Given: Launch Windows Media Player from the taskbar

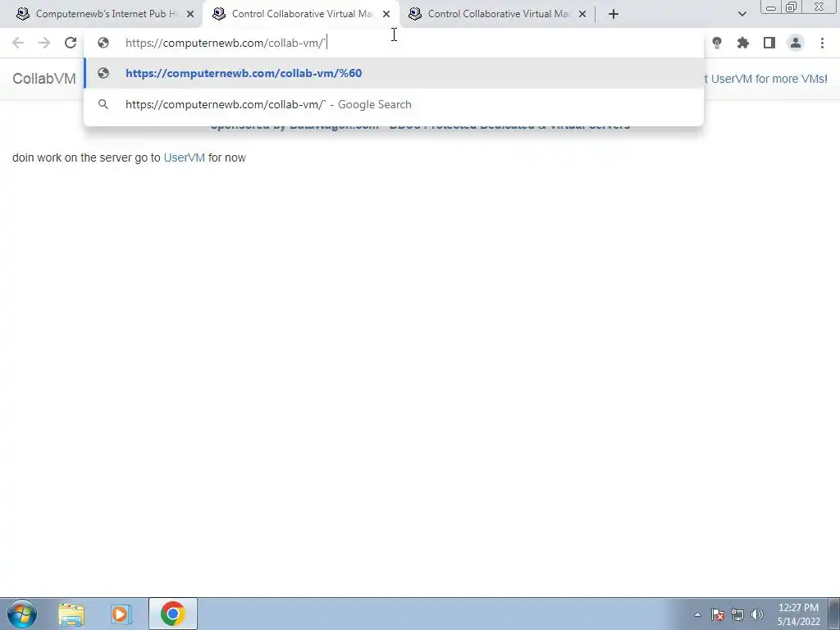Looking at the screenshot, I should click(x=121, y=614).
